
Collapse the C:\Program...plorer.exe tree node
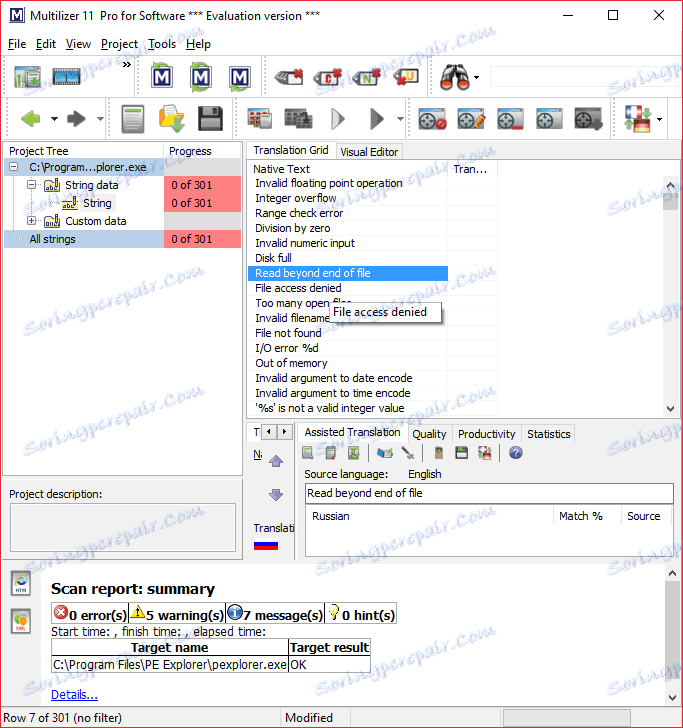pos(14,167)
